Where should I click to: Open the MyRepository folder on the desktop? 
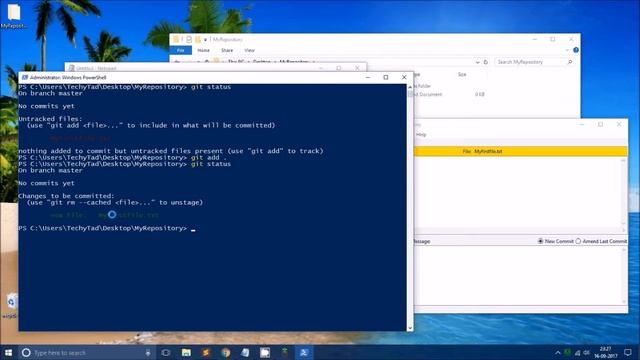point(13,16)
